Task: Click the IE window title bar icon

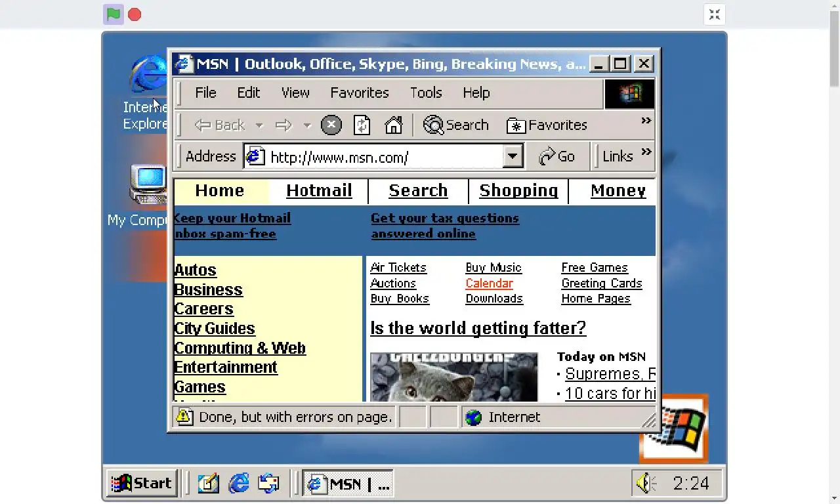Action: point(184,64)
